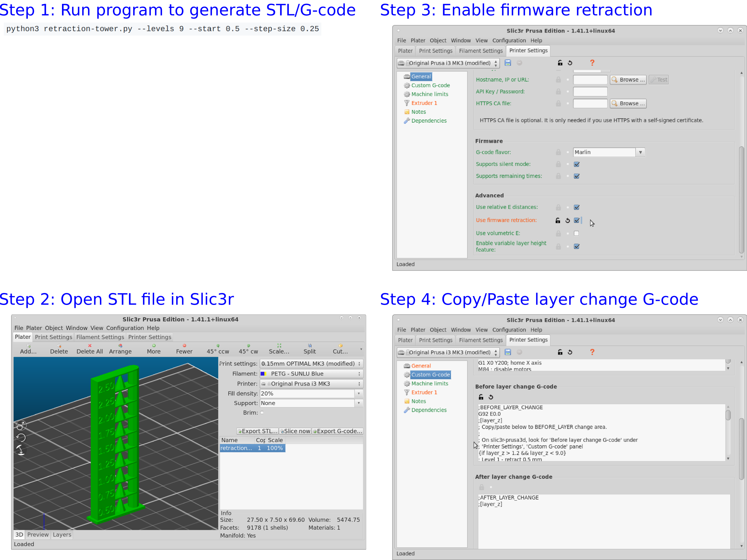This screenshot has height=560, width=747.
Task: Click Browse button beside HTTPS CA file
Action: [x=628, y=103]
